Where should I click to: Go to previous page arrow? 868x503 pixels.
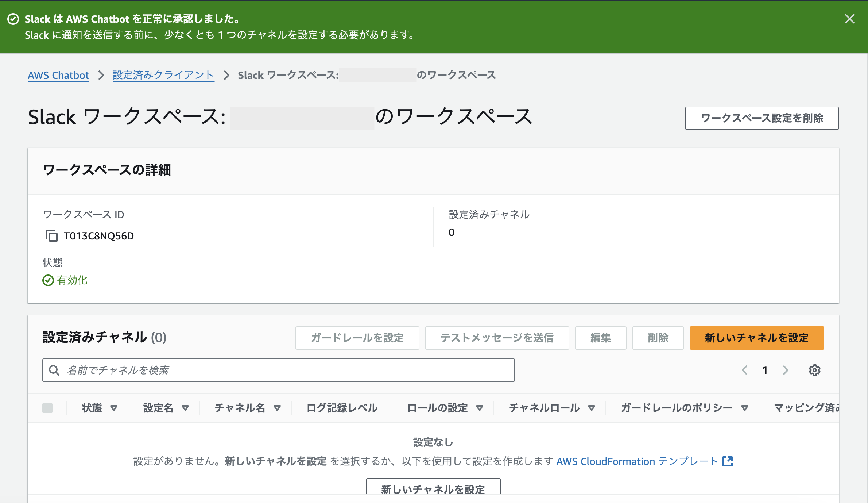(745, 370)
